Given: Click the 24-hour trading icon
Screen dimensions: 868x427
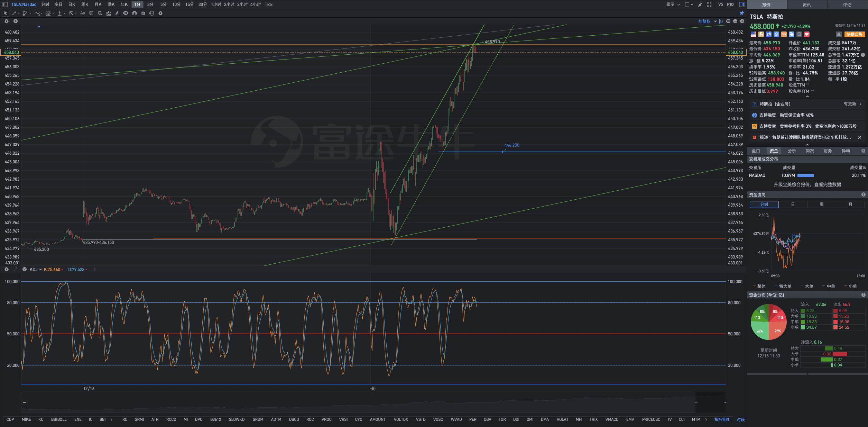Looking at the screenshot, I should 769,34.
